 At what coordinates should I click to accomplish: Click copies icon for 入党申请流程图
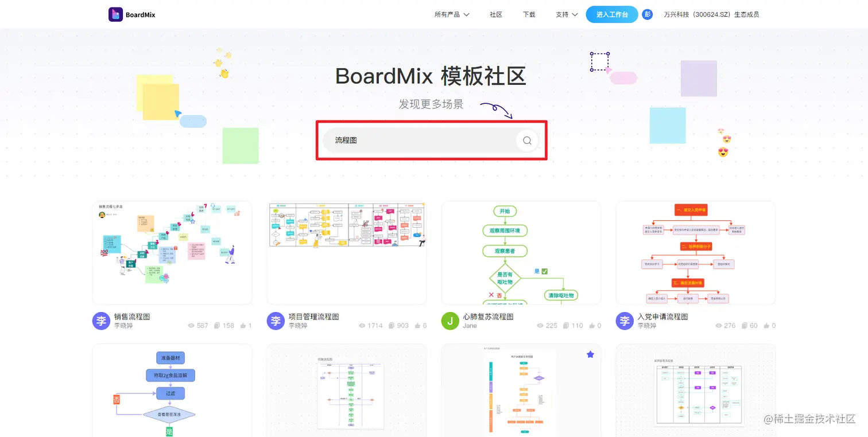coord(745,326)
